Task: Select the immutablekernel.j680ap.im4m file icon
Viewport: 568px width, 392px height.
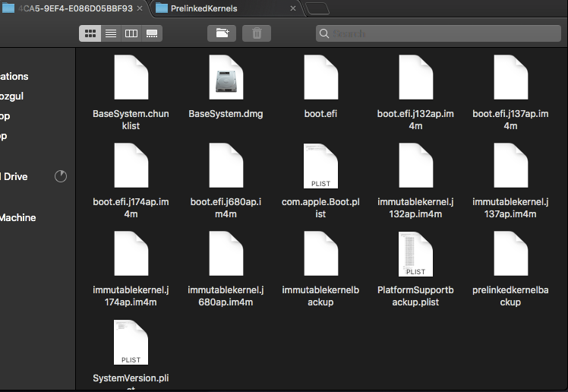Action: tap(226, 253)
